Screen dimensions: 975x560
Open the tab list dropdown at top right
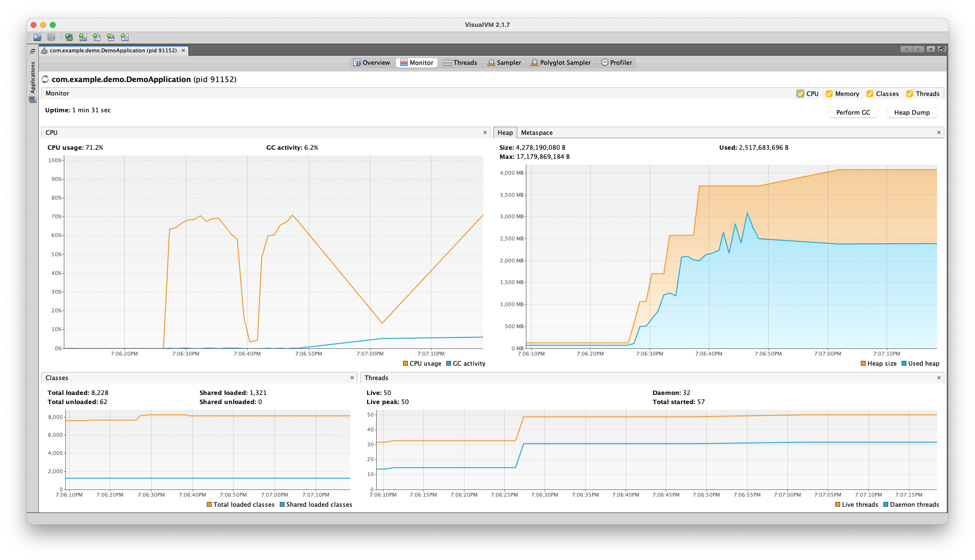click(931, 49)
